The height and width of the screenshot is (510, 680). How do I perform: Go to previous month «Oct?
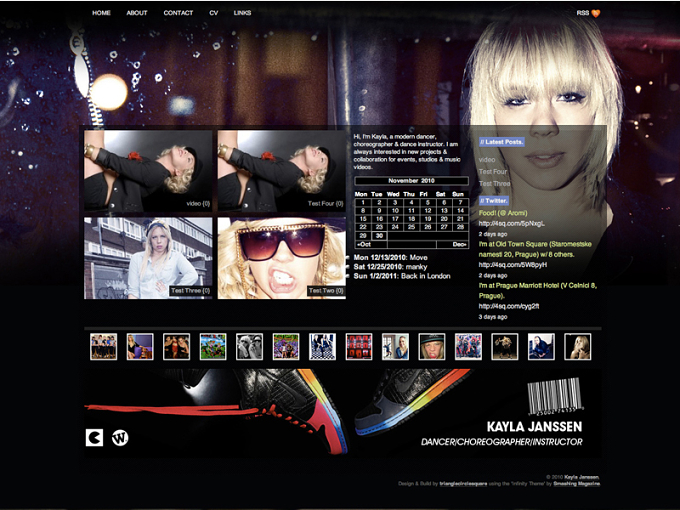click(x=363, y=244)
